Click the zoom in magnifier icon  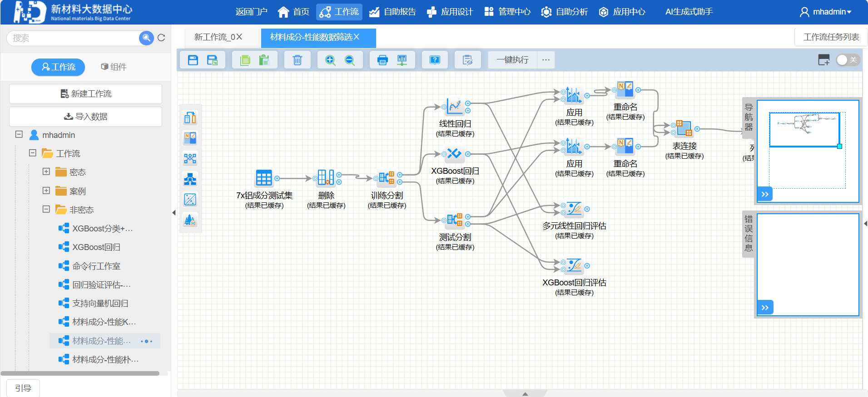[330, 60]
